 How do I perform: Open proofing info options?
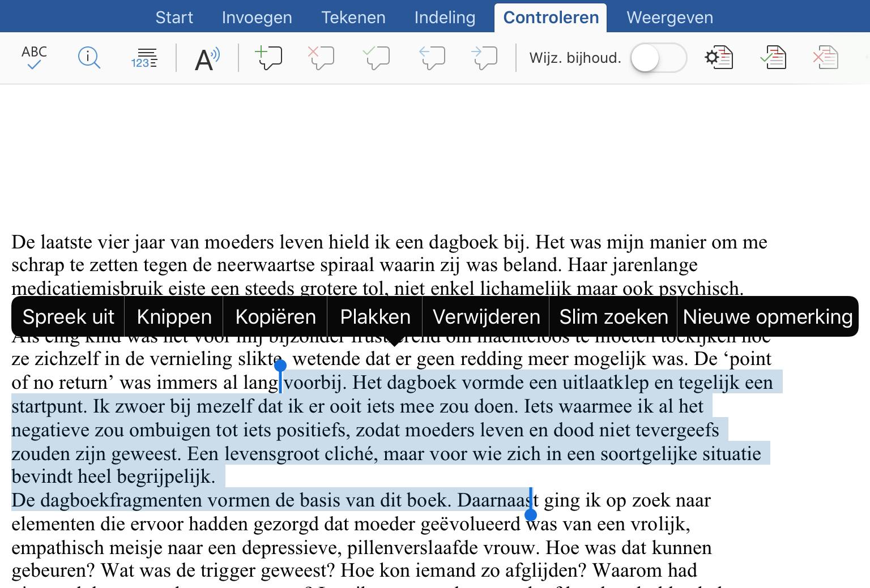(89, 57)
